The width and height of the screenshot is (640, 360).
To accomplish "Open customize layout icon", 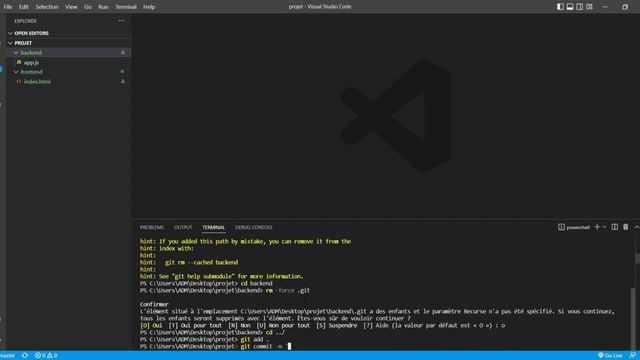I will (x=589, y=7).
